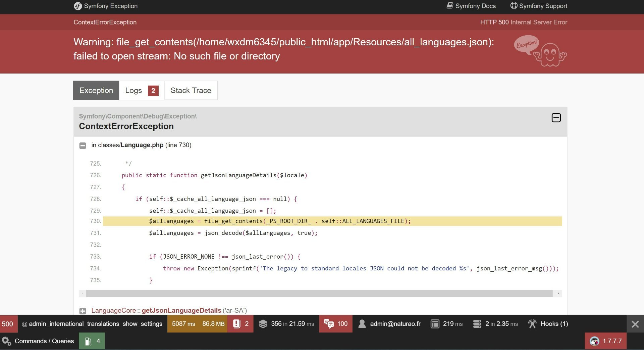Open the Twig 219 ms panel
The height and width of the screenshot is (350, 644).
pyautogui.click(x=446, y=324)
